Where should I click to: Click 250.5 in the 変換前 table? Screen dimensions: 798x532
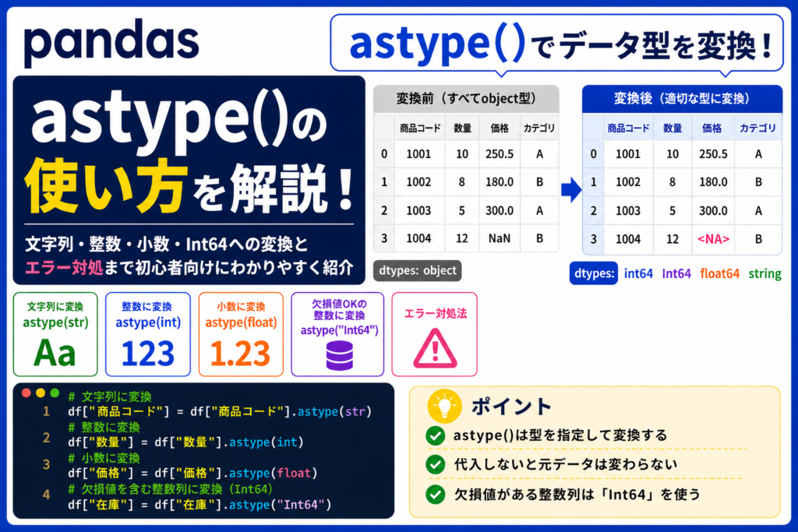500,154
